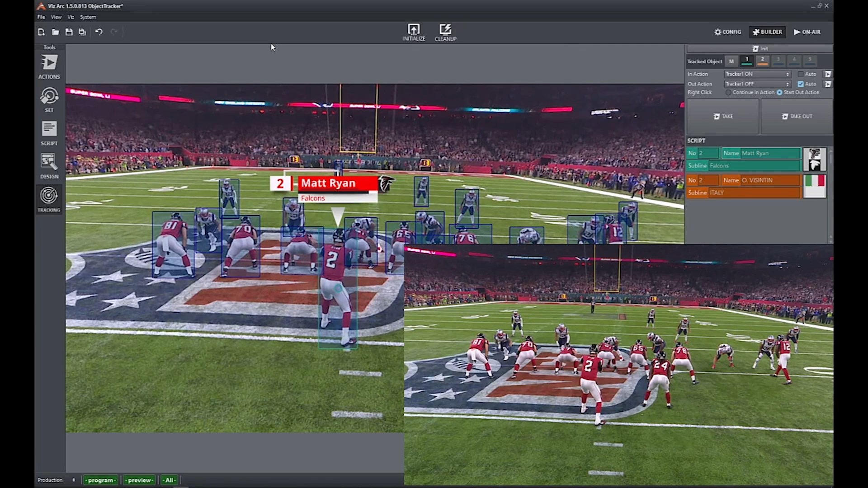Click the preview channel button
Viewport: 868px width, 488px height.
pos(140,480)
